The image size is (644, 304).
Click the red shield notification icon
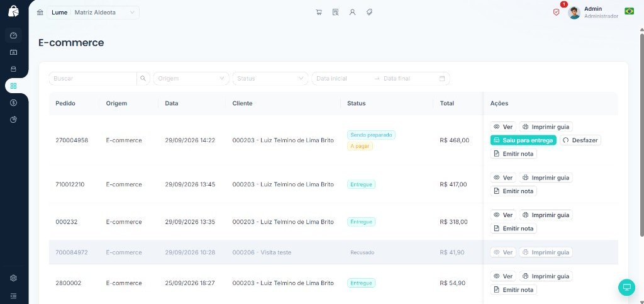(x=556, y=13)
